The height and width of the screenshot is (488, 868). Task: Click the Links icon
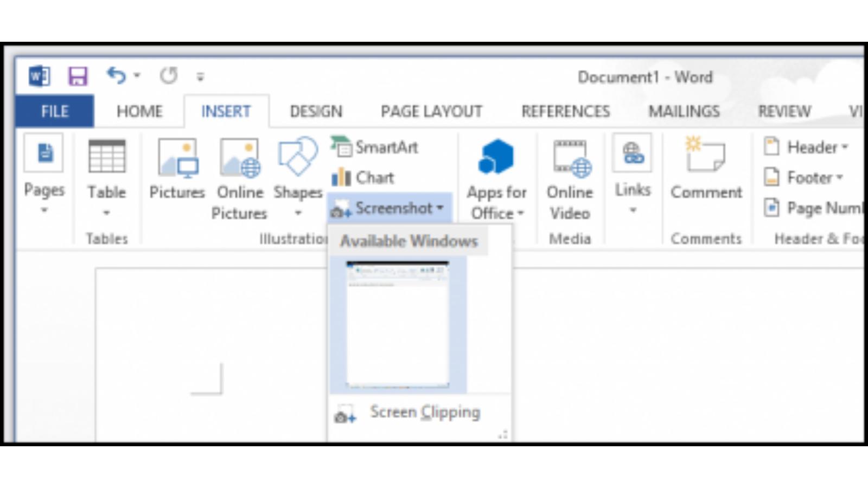633,153
